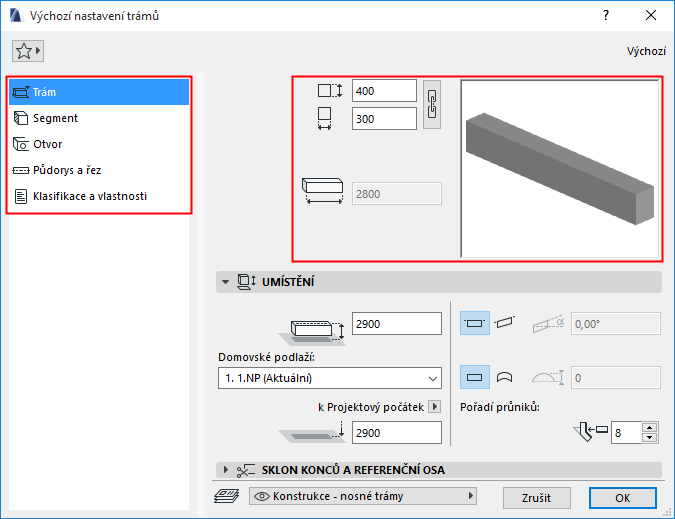Select the Trám page in the list
Viewport: 675px width, 519px height.
99,92
